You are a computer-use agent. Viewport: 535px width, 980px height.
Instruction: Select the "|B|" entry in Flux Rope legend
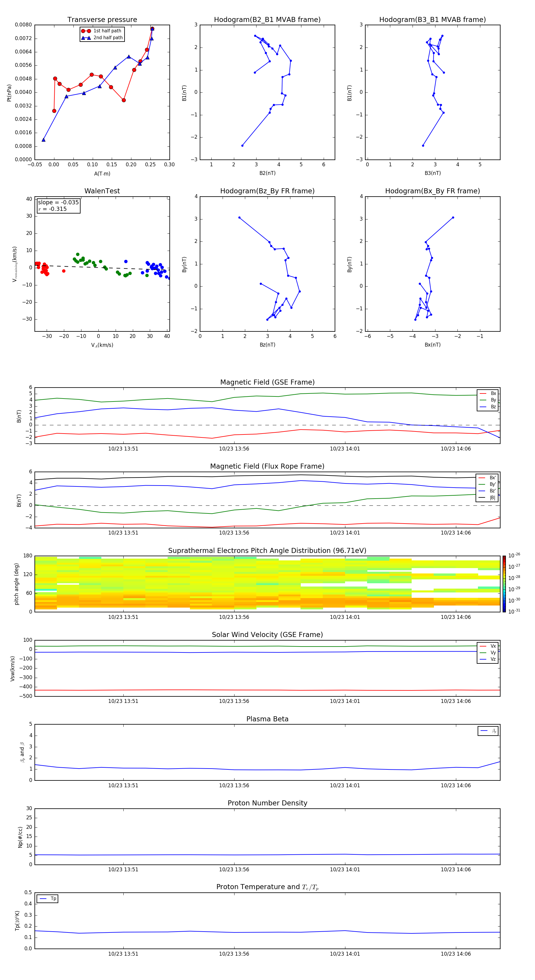click(487, 498)
